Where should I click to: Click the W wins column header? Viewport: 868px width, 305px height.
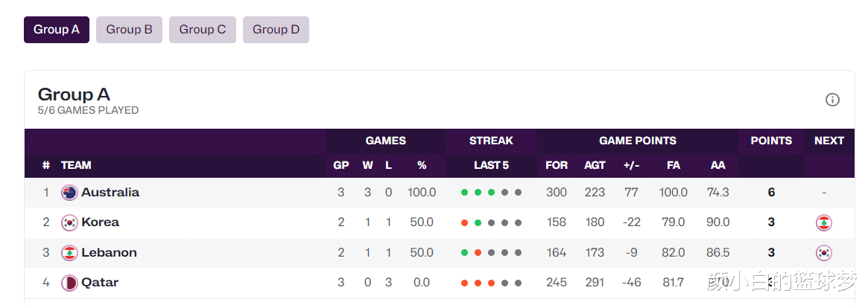(367, 165)
